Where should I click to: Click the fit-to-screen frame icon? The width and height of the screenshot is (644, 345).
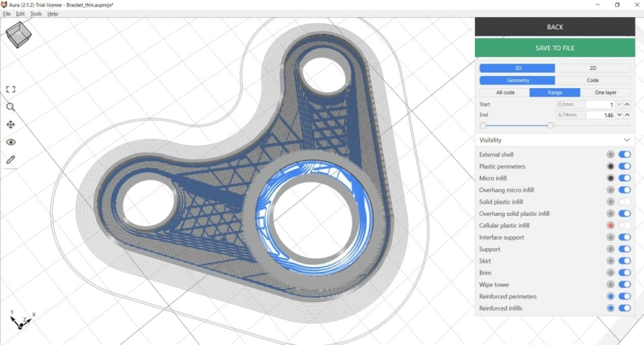(11, 89)
